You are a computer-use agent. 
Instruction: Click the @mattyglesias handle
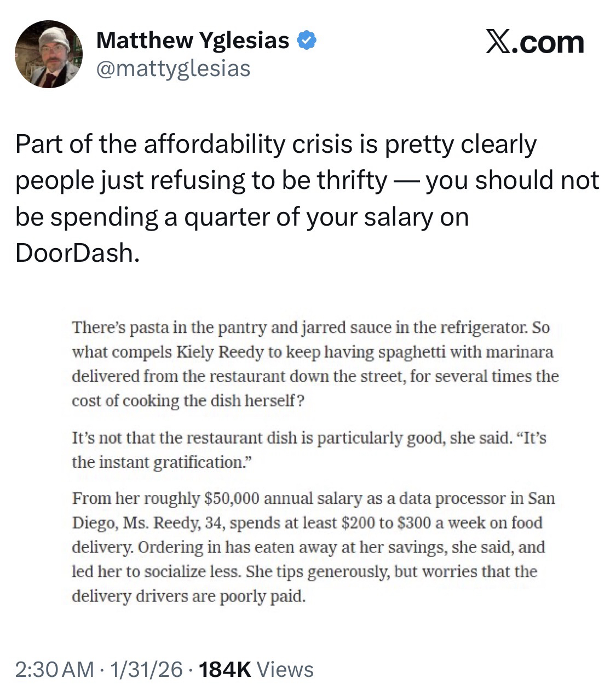173,68
